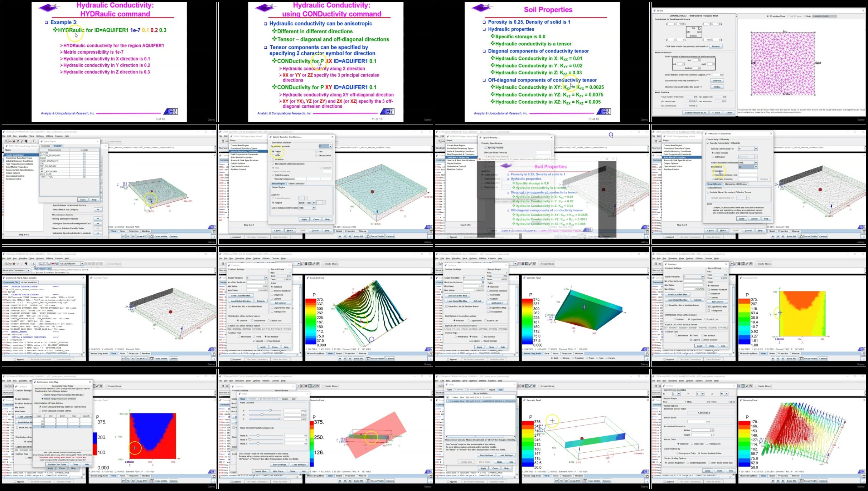Click 'Create Slices' toolbar button in the iso-surface frame
This screenshot has height=491, width=868.
click(x=331, y=264)
